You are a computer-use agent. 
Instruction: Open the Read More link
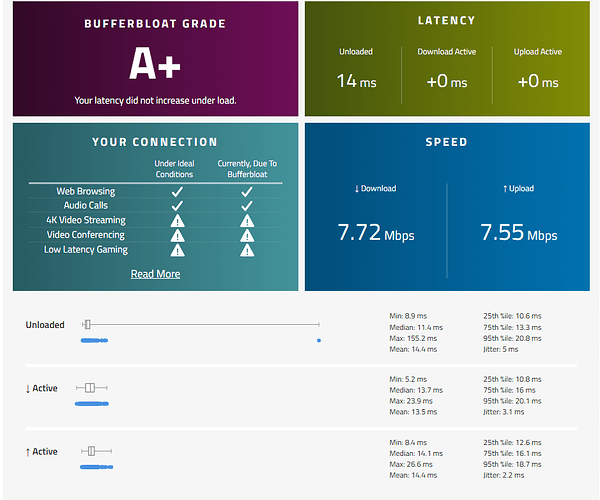tap(155, 274)
